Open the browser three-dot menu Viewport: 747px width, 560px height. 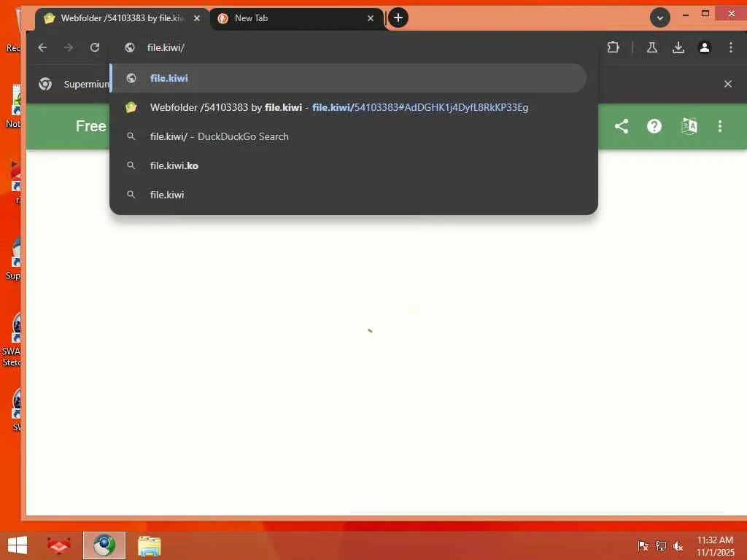coord(731,47)
